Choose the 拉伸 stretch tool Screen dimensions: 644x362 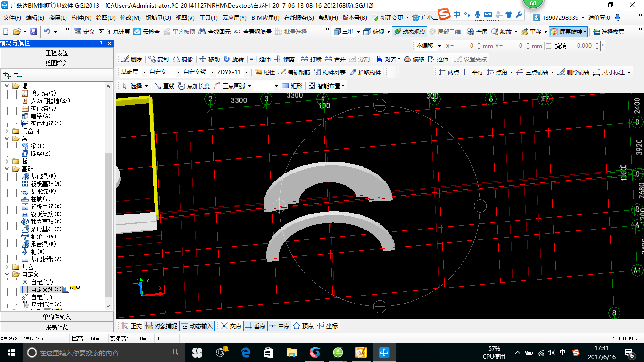tap(438, 59)
